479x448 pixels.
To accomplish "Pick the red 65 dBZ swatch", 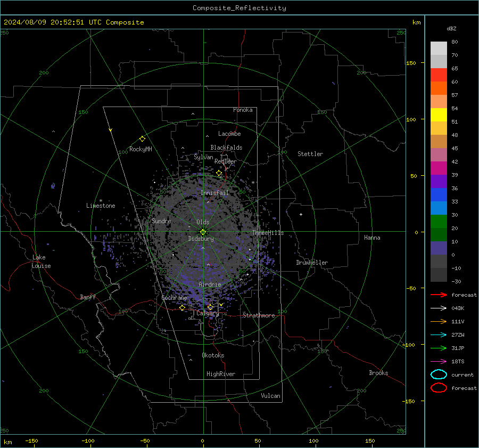I will [439, 75].
